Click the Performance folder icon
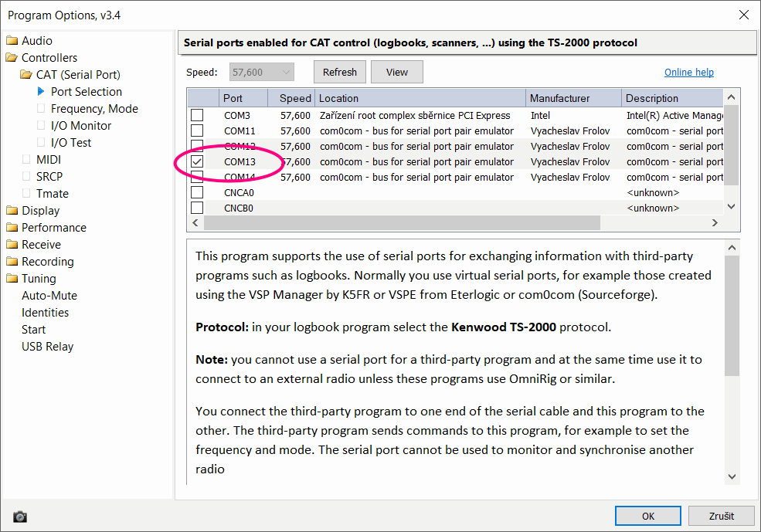This screenshot has width=761, height=532. click(12, 227)
